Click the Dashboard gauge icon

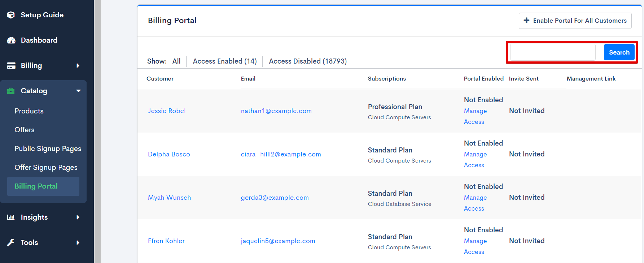click(x=11, y=40)
